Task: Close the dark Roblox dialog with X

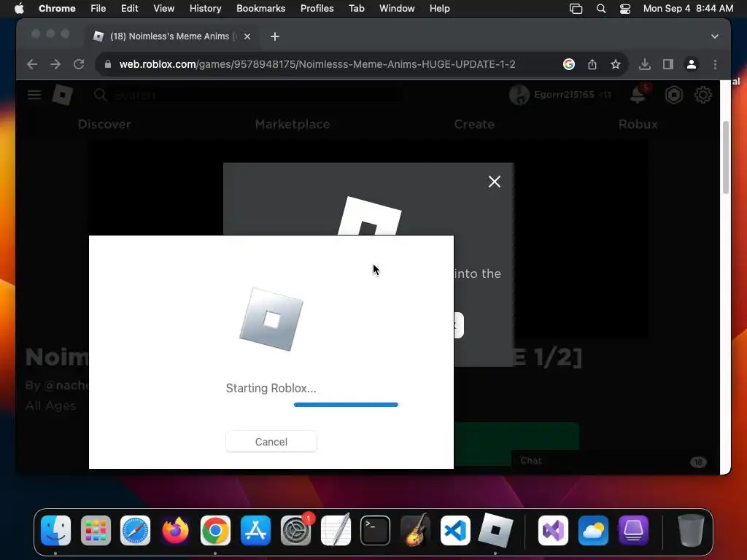Action: [x=495, y=182]
